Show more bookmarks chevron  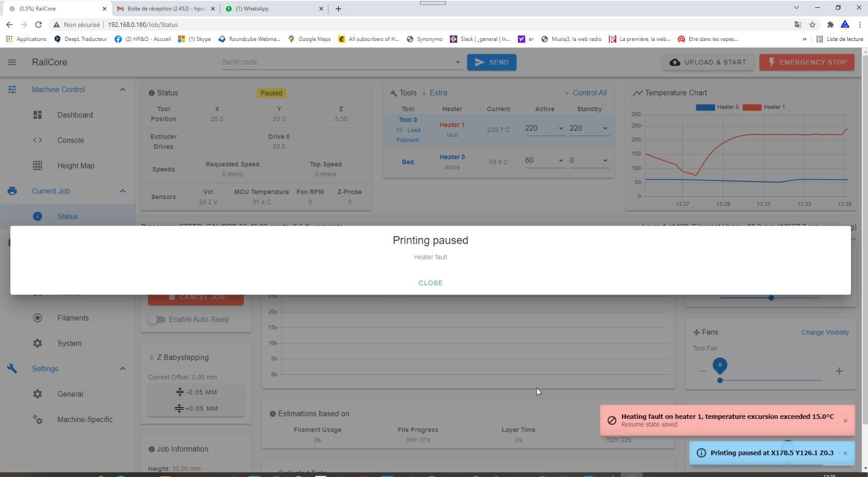coord(804,39)
